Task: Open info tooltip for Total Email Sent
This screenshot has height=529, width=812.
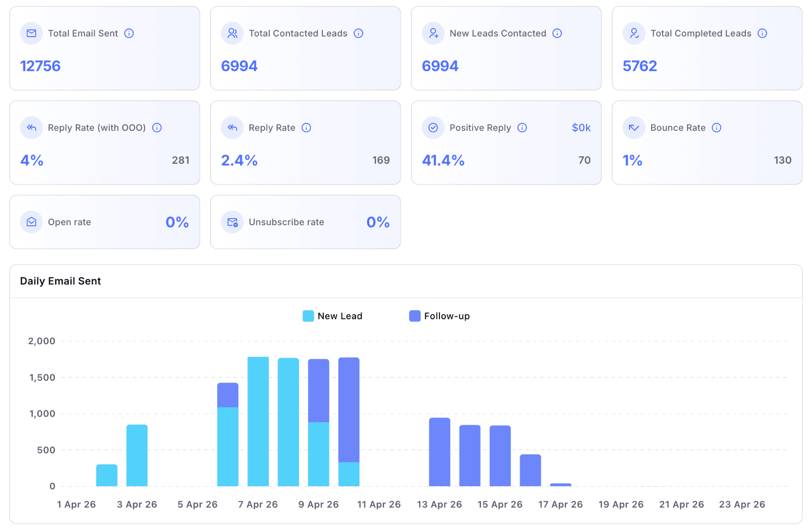Action: pyautogui.click(x=129, y=33)
